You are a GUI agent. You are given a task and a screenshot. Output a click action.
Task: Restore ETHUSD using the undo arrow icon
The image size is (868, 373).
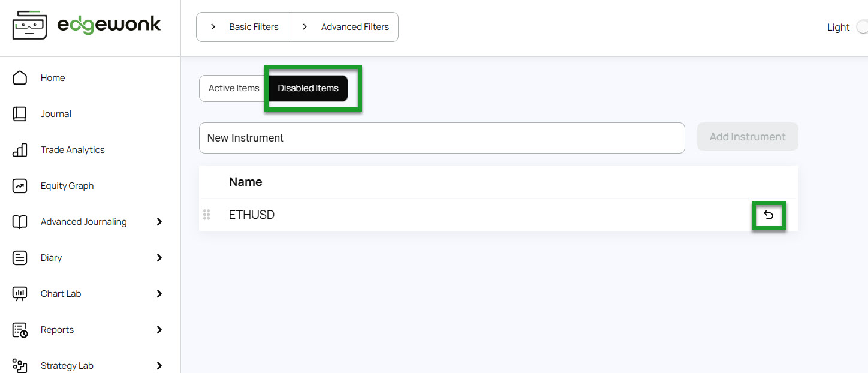click(768, 215)
